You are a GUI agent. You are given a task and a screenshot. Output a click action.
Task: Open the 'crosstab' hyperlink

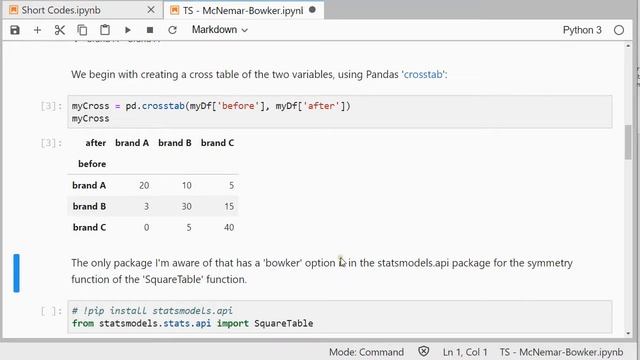(x=423, y=74)
